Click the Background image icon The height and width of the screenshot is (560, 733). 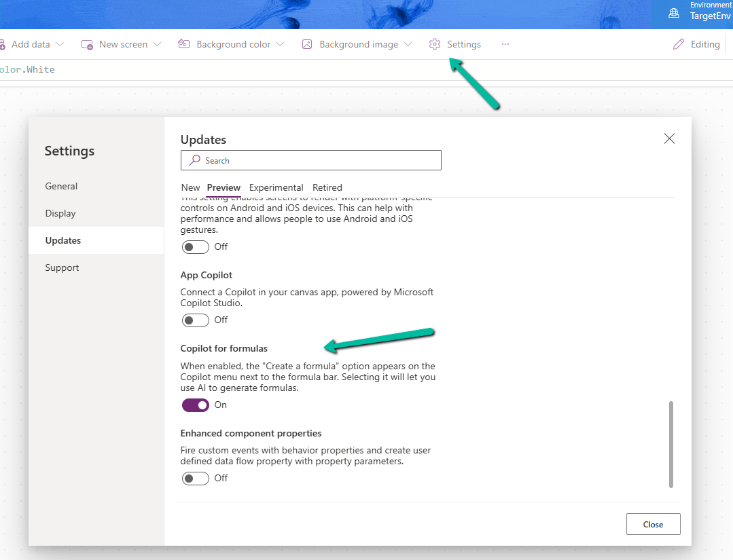point(307,44)
